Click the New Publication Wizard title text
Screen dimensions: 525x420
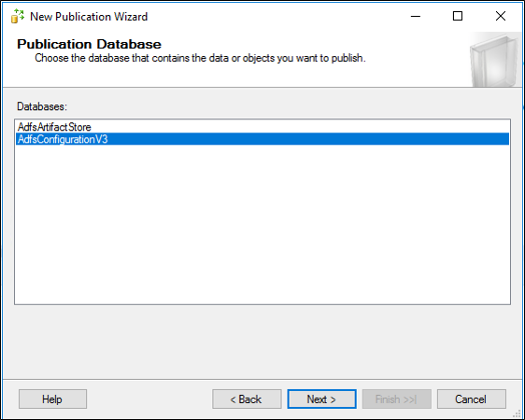click(89, 17)
